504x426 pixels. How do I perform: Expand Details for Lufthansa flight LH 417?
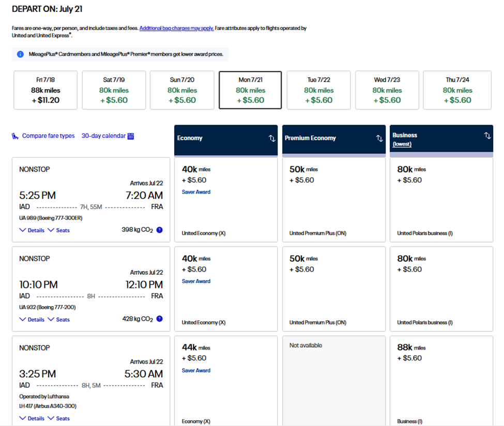coord(32,419)
